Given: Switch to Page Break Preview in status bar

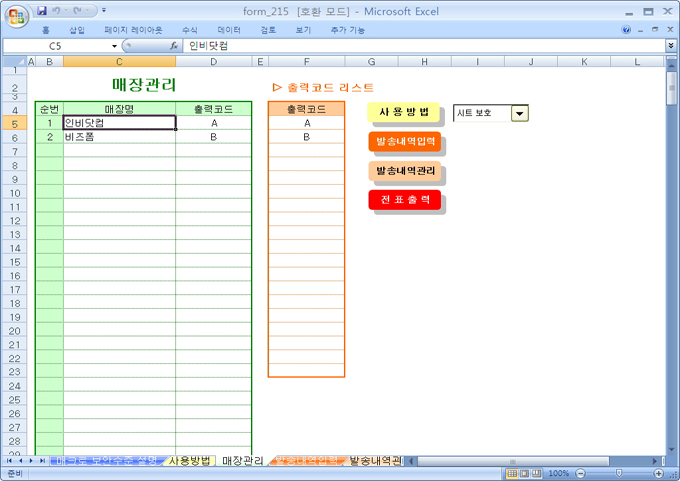Looking at the screenshot, I should (x=537, y=473).
